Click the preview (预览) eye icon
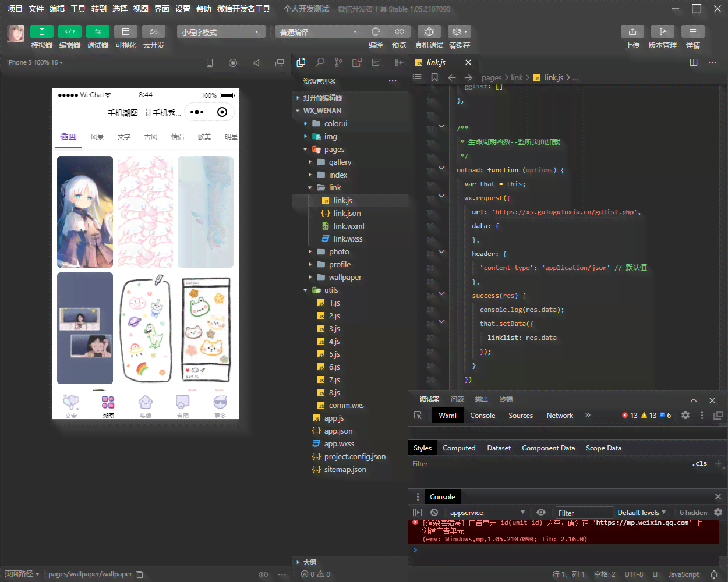Screen dimensions: 728x582 tap(399, 31)
